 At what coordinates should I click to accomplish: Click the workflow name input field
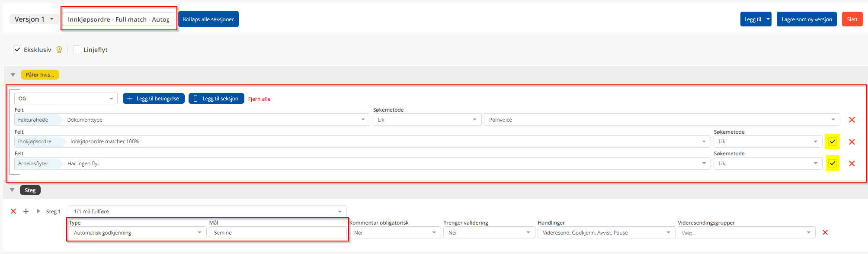click(119, 19)
